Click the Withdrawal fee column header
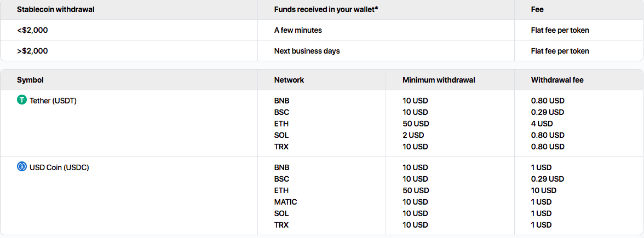This screenshot has width=644, height=238. [557, 80]
